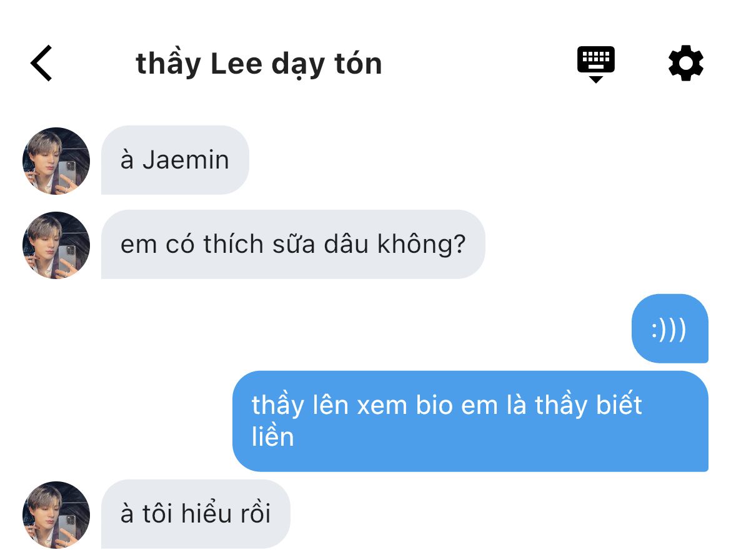Screen dimensions: 731x560
Task: Open chat title thầy Lee dạy tón
Action: [x=259, y=64]
